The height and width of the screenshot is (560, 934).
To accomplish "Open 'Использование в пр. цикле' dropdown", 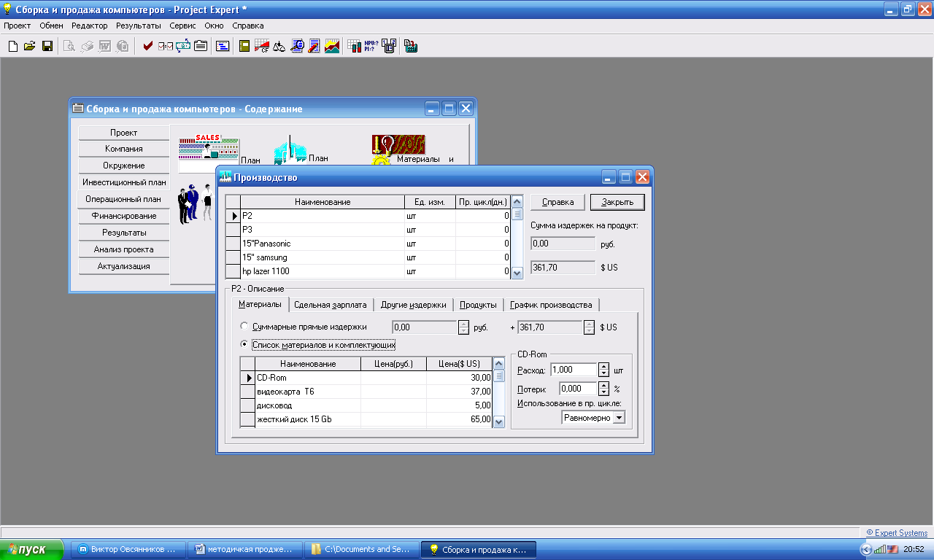I will click(619, 418).
